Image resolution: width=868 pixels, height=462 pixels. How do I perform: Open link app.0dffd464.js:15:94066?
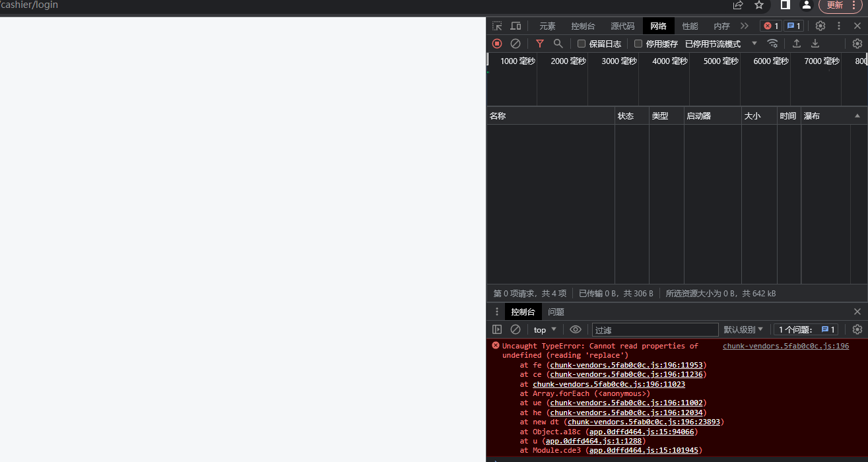[642, 432]
